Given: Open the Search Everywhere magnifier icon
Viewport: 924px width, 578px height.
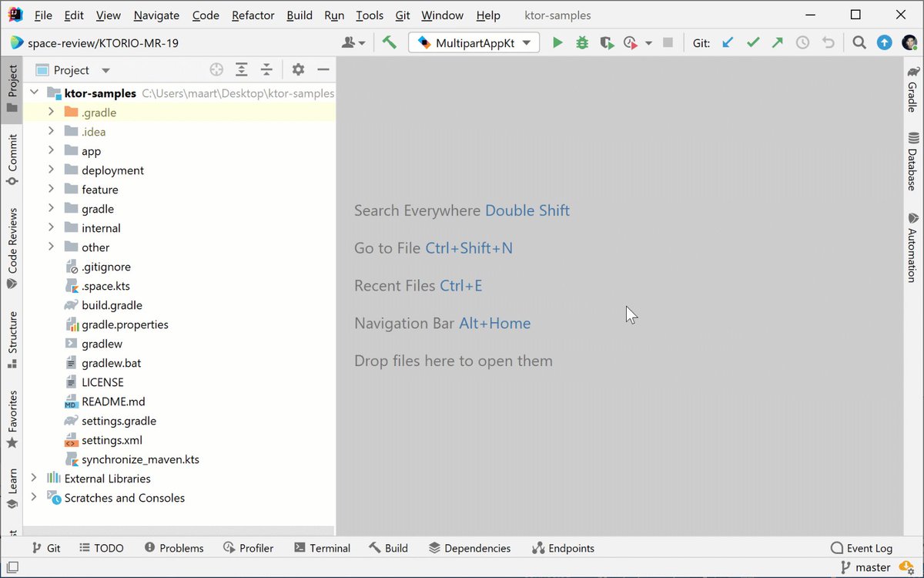Looking at the screenshot, I should click(x=859, y=42).
